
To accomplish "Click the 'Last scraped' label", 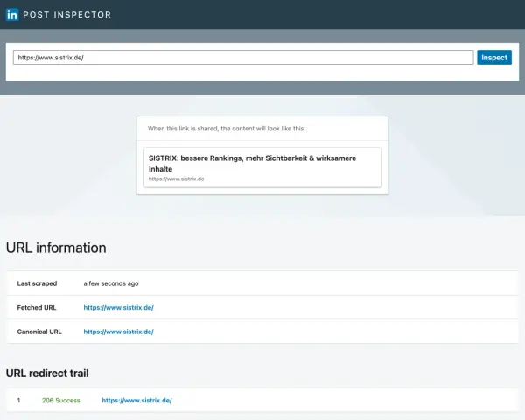I will point(37,283).
